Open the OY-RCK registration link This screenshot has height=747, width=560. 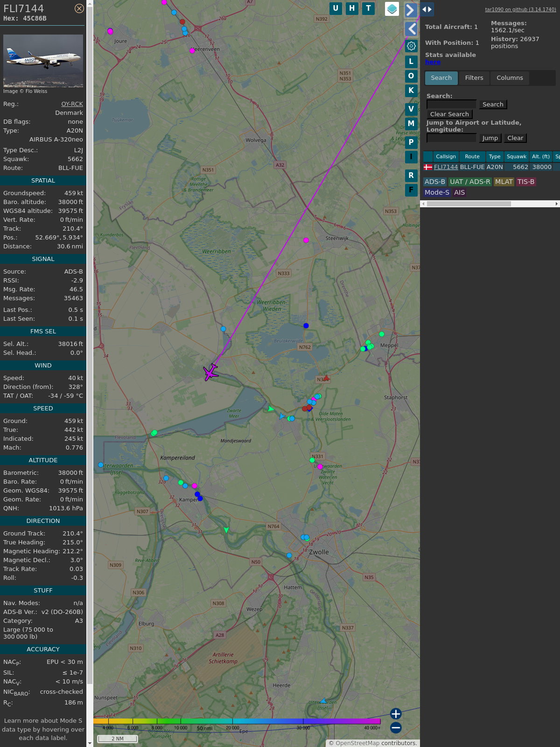pyautogui.click(x=72, y=104)
